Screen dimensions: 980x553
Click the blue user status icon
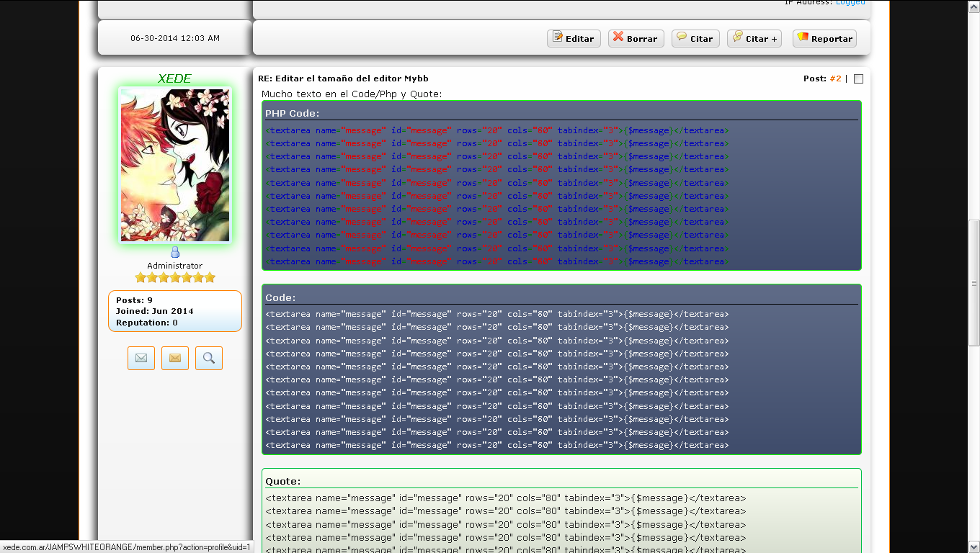tap(175, 252)
